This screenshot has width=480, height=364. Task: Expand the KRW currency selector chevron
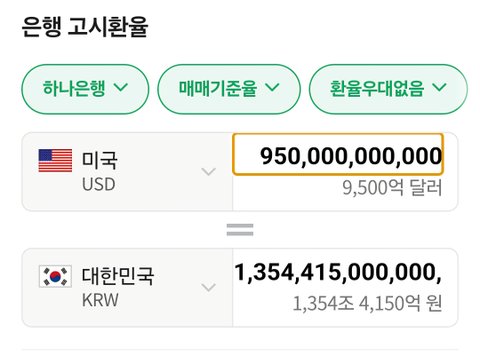coord(209,287)
